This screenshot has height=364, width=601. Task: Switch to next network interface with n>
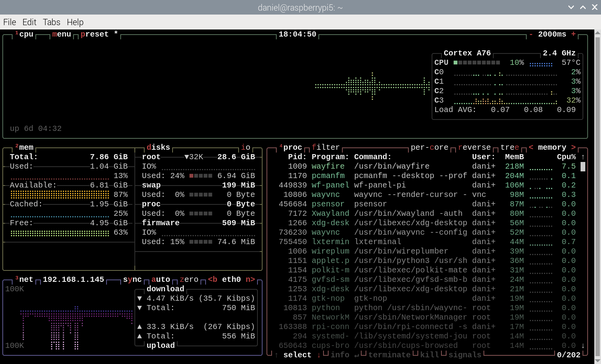pos(250,279)
